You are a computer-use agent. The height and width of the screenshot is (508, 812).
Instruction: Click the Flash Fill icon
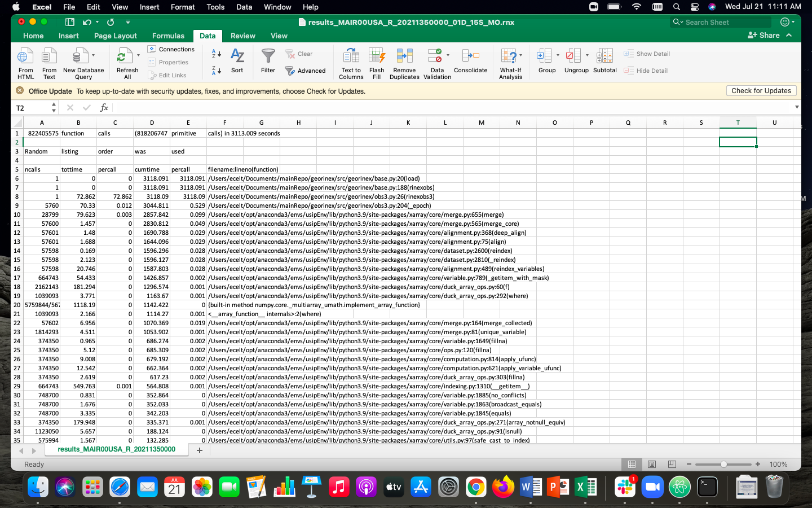tap(377, 63)
